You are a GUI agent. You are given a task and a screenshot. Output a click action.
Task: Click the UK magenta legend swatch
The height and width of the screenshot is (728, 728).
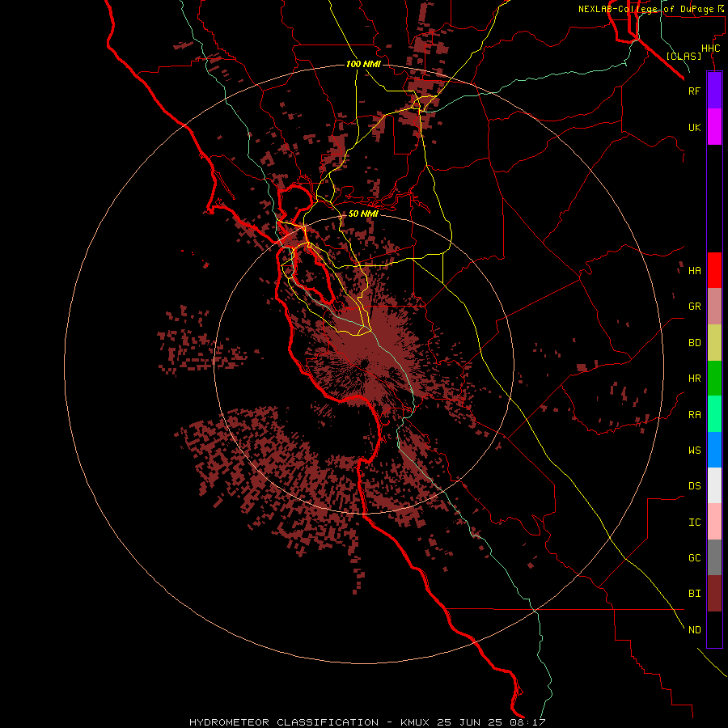pyautogui.click(x=714, y=127)
